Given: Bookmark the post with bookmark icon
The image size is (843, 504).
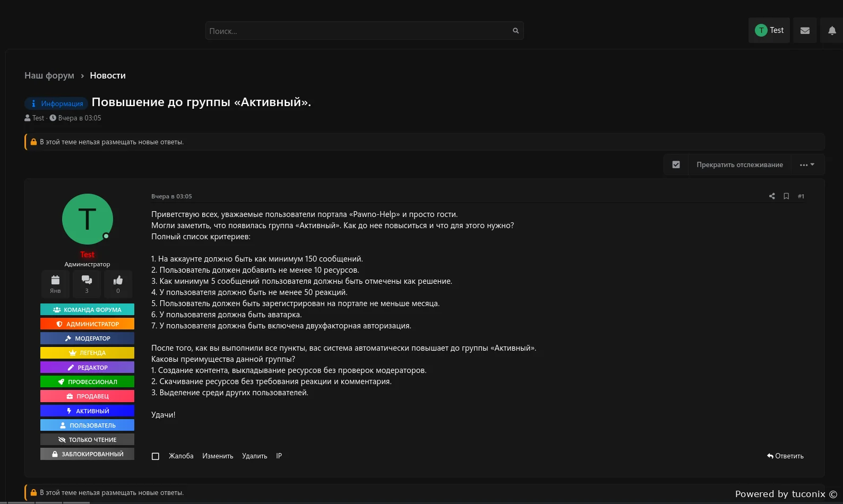Looking at the screenshot, I should [x=786, y=196].
